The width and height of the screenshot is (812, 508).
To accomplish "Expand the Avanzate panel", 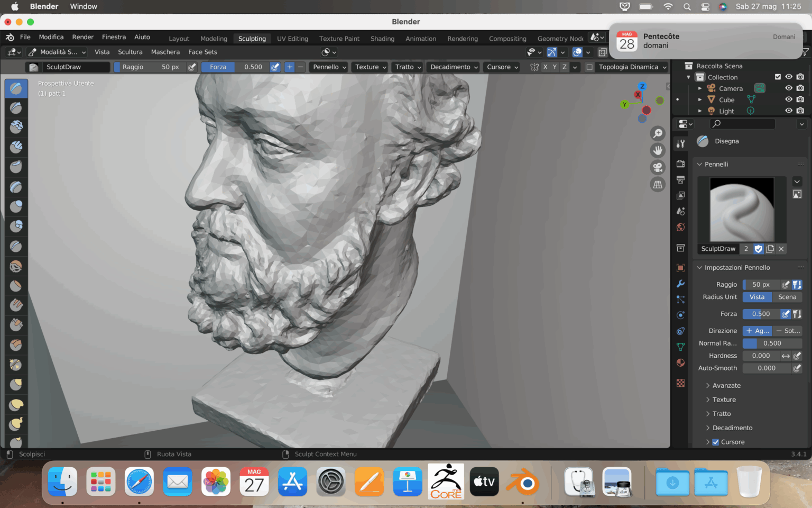I will pos(726,386).
